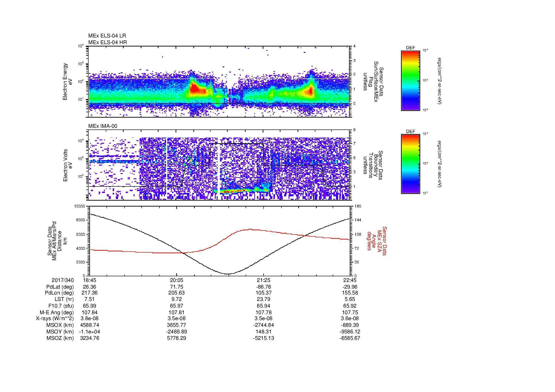The width and height of the screenshot is (555, 392).
Task: Click the MSOX value -889.39
Action: (x=350, y=325)
